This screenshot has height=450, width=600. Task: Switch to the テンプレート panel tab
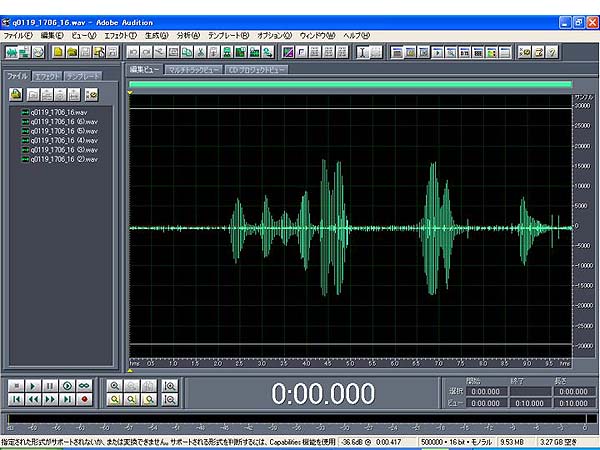[x=83, y=76]
